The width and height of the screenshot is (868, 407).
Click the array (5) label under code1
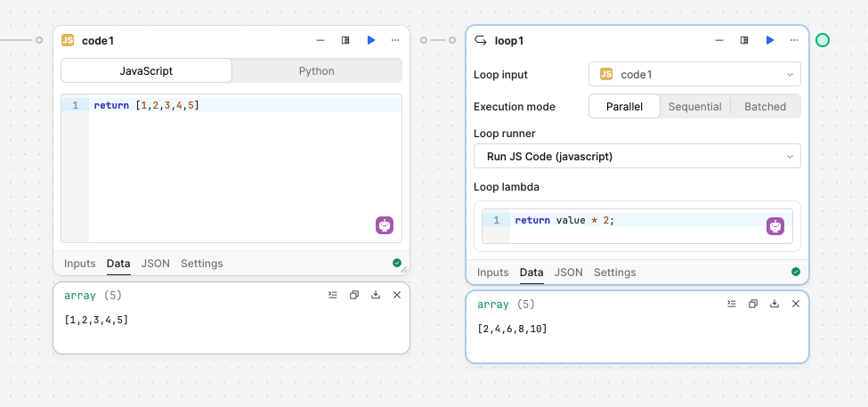pos(93,296)
